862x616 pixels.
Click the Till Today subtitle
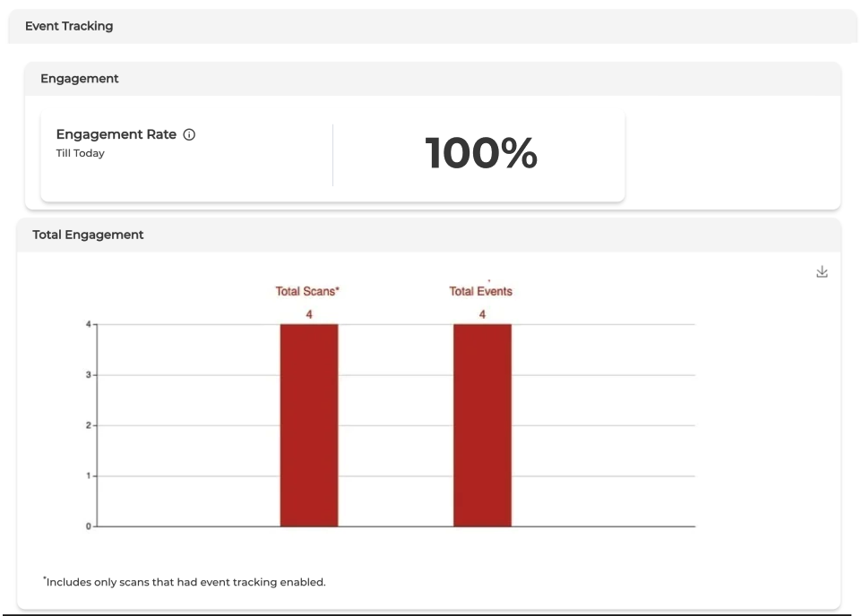tap(80, 153)
